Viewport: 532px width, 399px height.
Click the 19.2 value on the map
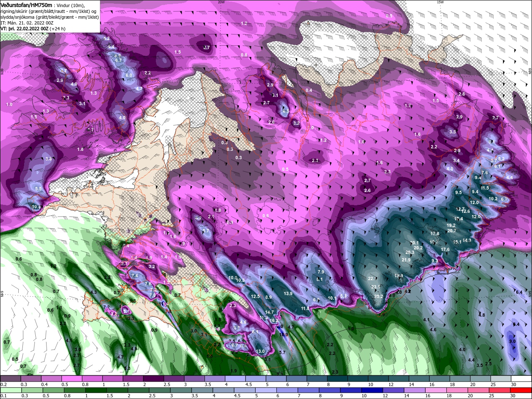(451, 225)
